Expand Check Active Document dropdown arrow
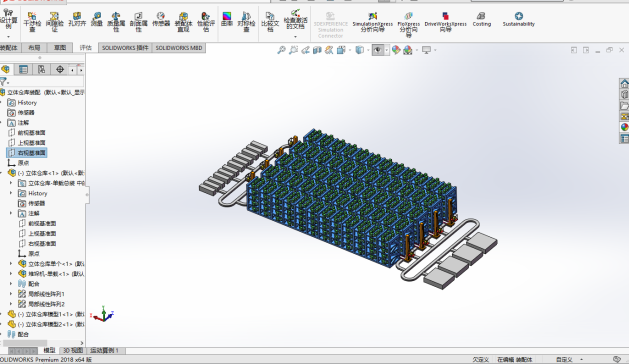 pyautogui.click(x=296, y=37)
